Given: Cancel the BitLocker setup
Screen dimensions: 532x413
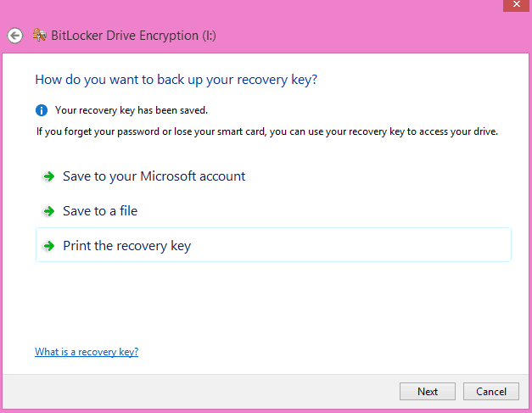Looking at the screenshot, I should point(491,392).
